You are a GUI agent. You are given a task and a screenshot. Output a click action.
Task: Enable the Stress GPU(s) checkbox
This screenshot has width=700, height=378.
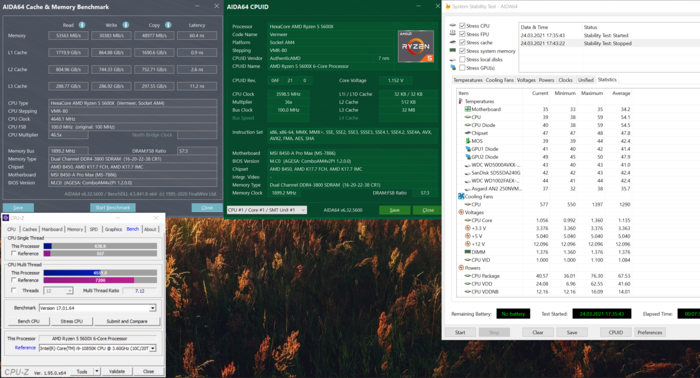462,68
